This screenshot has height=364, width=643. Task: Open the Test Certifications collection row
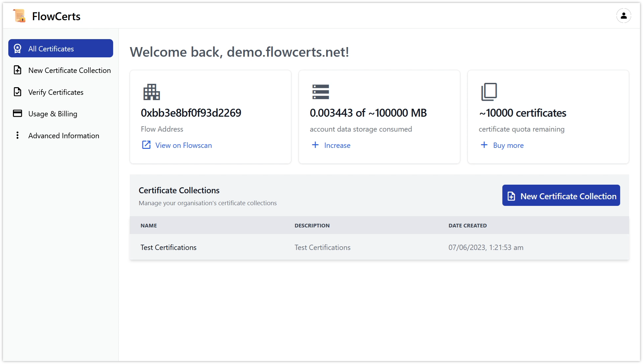[169, 247]
